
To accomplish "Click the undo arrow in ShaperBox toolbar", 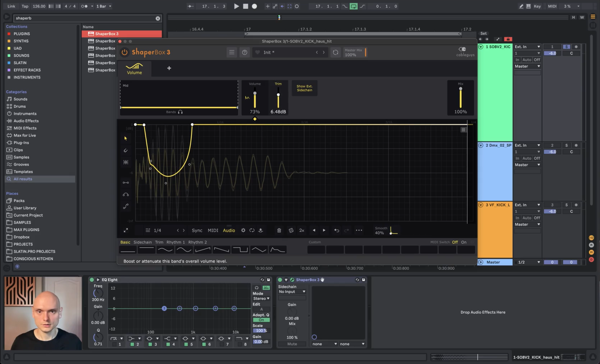I will 337,230.
